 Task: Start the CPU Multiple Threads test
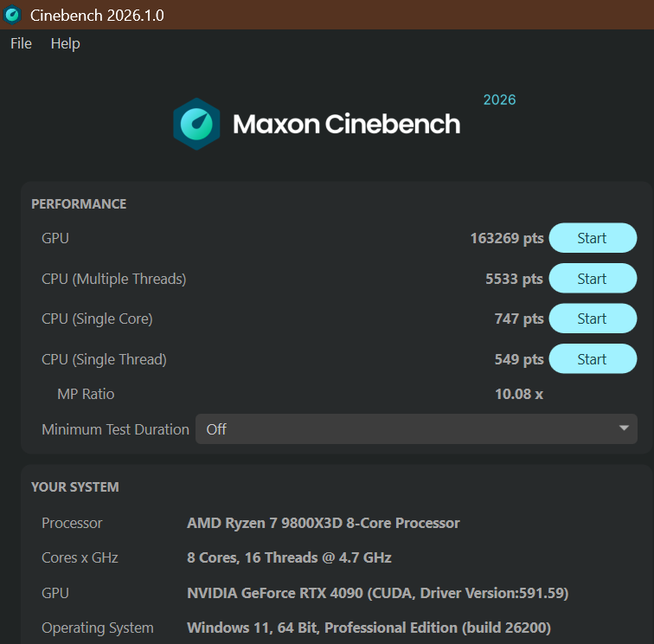click(593, 279)
